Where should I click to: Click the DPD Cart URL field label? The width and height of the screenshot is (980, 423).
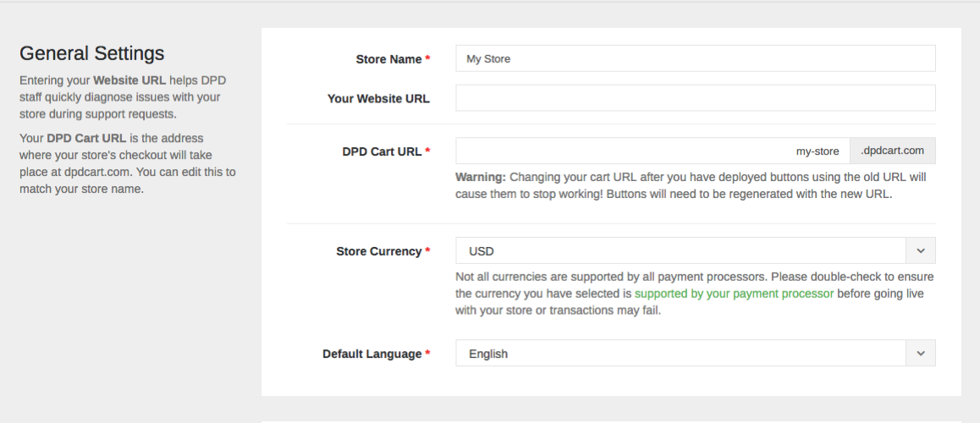click(386, 151)
